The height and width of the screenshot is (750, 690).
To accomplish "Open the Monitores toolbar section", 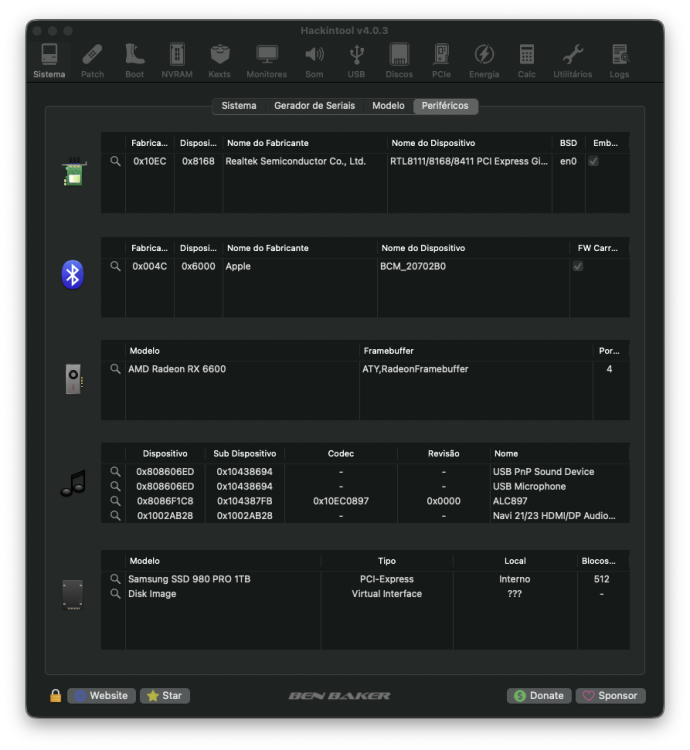I will (266, 61).
